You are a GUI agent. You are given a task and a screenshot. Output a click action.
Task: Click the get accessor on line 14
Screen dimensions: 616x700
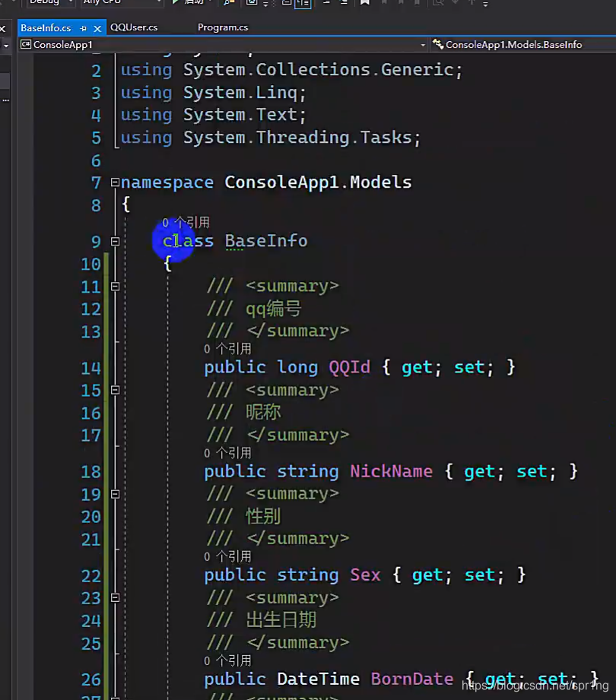click(417, 367)
